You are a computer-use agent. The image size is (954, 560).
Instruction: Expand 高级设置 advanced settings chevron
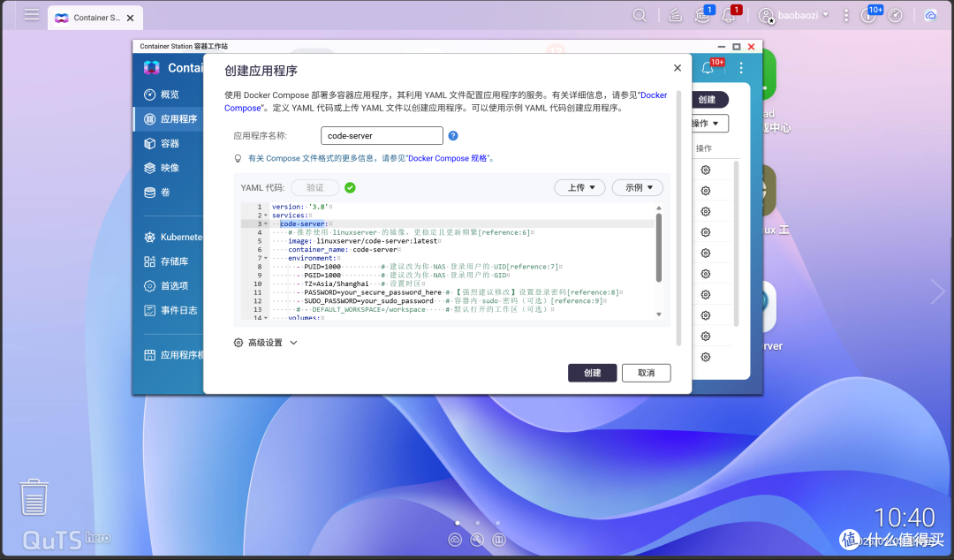[x=293, y=343]
